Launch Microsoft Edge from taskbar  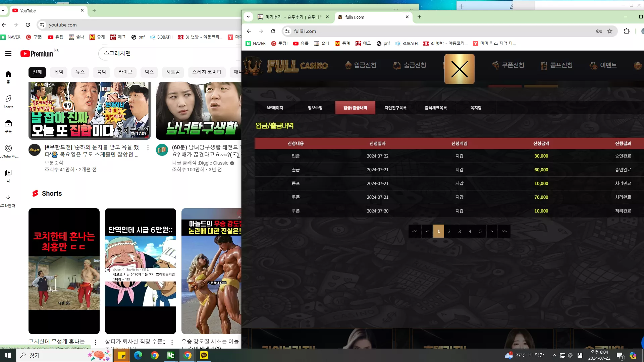click(x=138, y=355)
